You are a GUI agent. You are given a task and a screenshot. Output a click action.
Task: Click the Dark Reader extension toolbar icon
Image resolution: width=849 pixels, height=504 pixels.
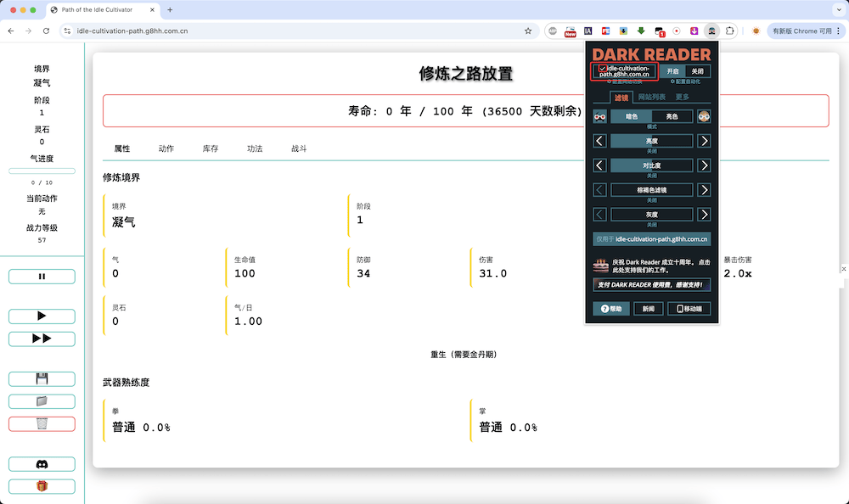tap(711, 31)
